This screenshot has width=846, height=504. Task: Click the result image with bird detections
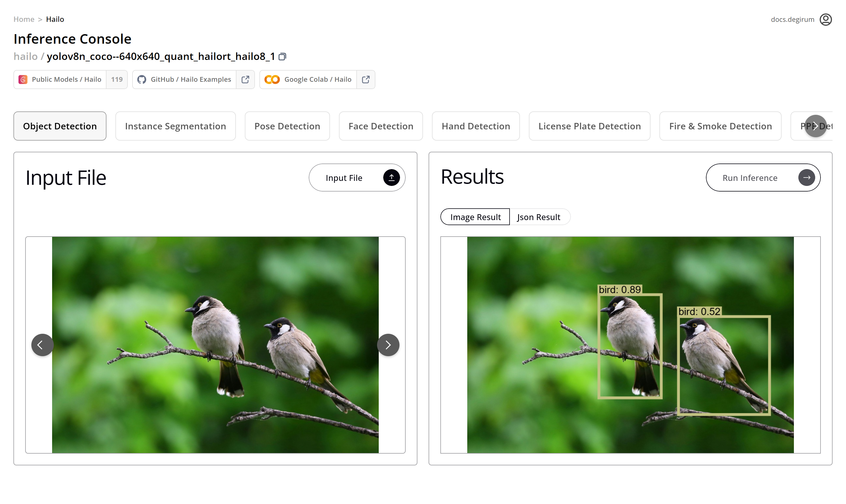630,345
